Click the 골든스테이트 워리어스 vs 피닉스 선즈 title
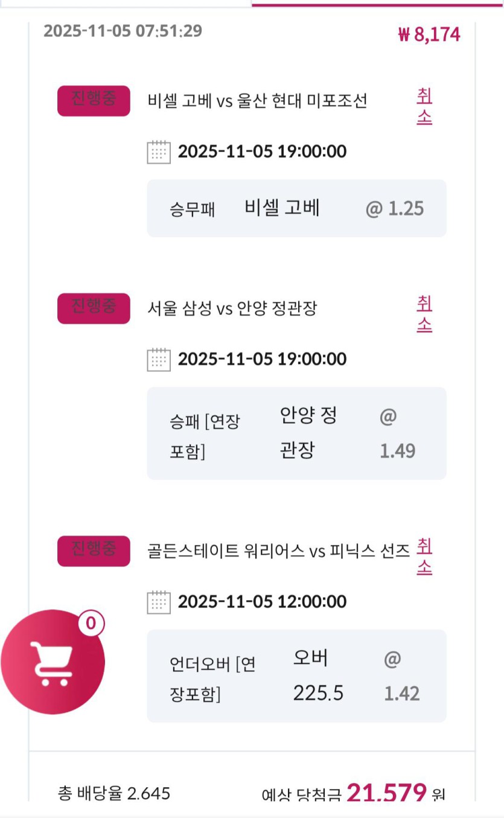Screen dimensions: 504x818 pyautogui.click(x=278, y=551)
